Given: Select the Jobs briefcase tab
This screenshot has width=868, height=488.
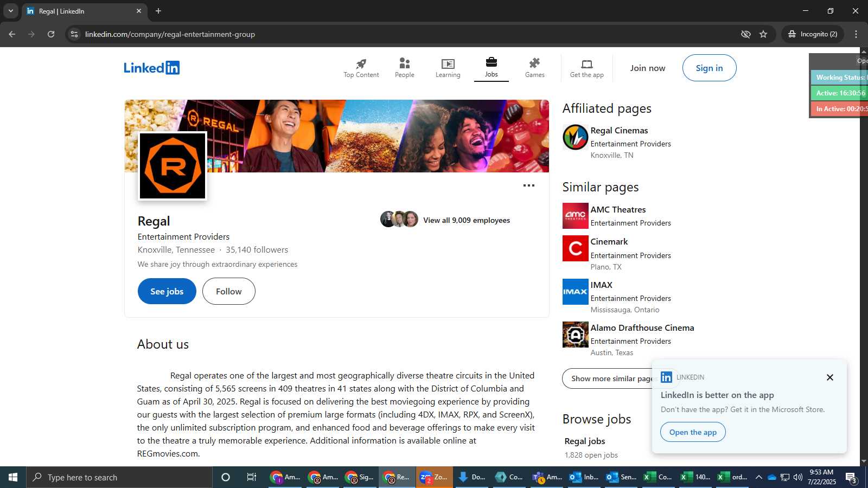Looking at the screenshot, I should [491, 68].
